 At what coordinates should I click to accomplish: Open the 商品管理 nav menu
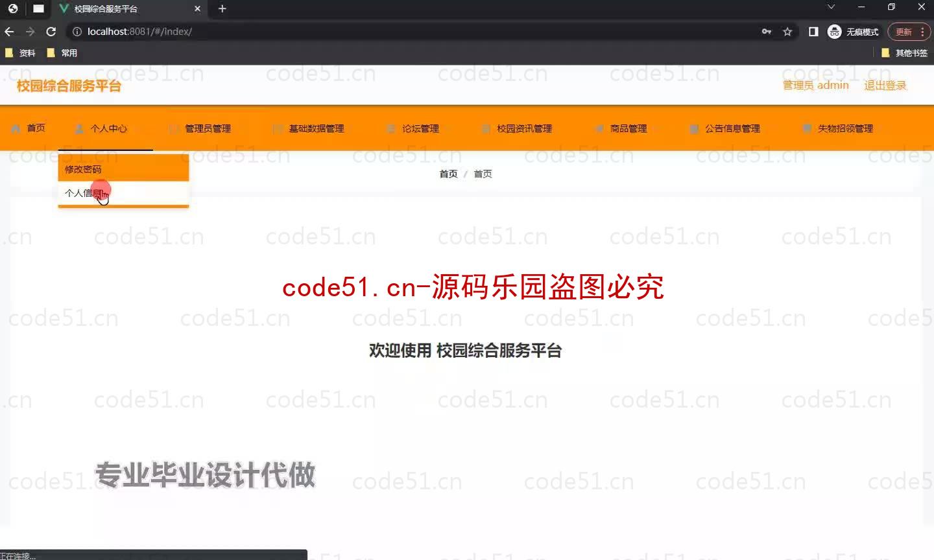[625, 128]
